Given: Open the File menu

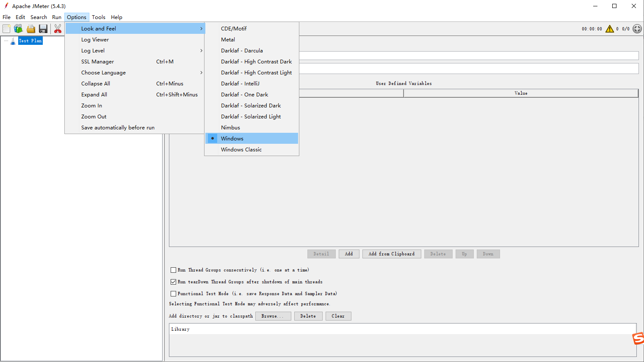Looking at the screenshot, I should pos(6,17).
